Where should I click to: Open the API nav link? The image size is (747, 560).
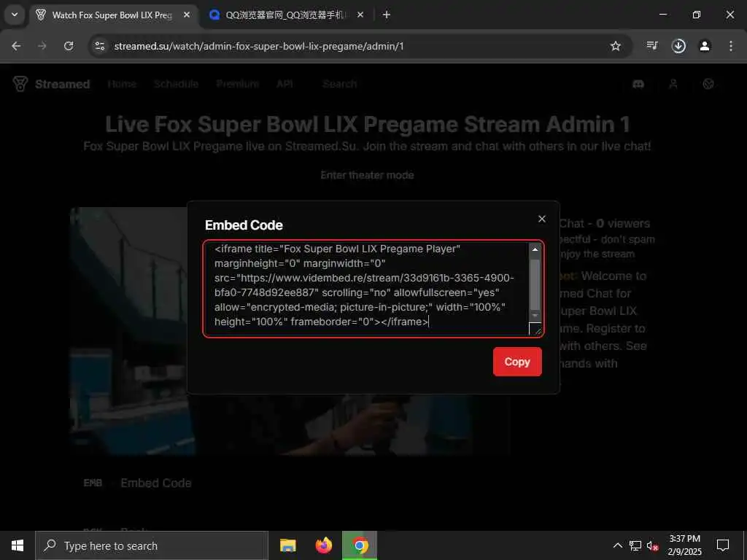click(285, 84)
